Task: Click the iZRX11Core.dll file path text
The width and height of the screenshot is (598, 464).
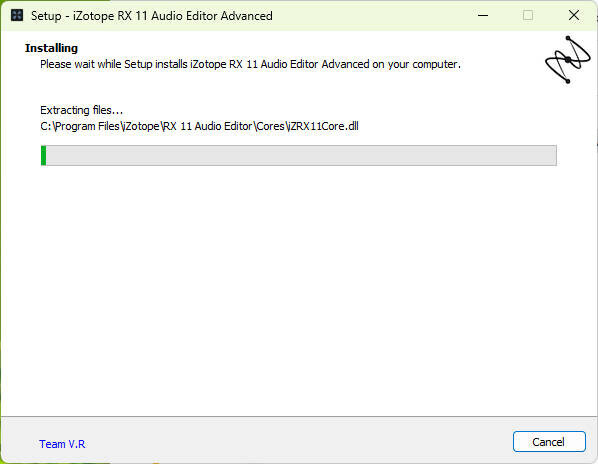Action: click(x=199, y=126)
